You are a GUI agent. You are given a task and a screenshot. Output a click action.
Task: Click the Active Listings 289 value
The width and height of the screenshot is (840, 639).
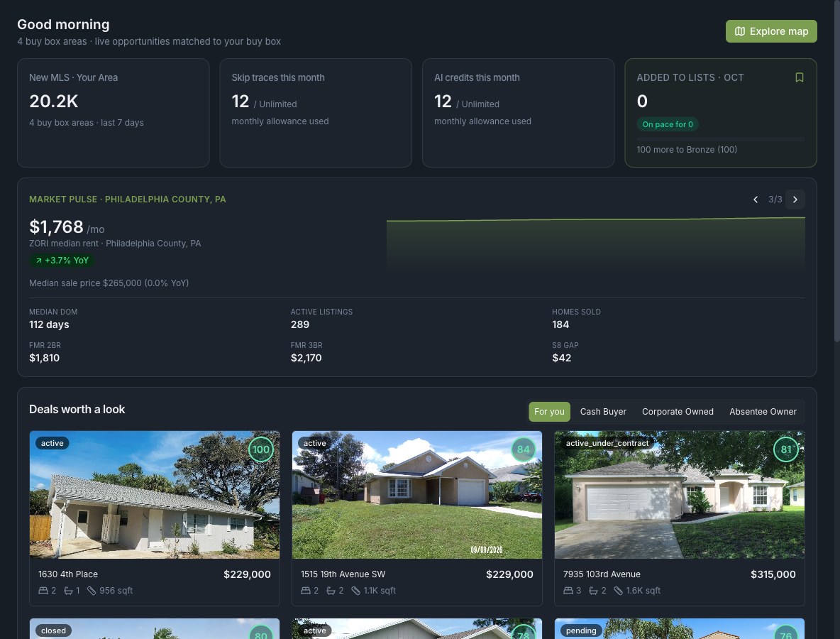pyautogui.click(x=300, y=325)
